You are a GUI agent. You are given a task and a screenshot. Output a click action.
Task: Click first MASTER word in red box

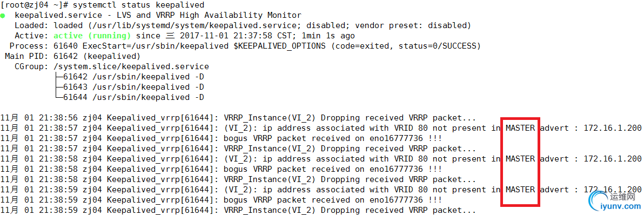coord(520,128)
